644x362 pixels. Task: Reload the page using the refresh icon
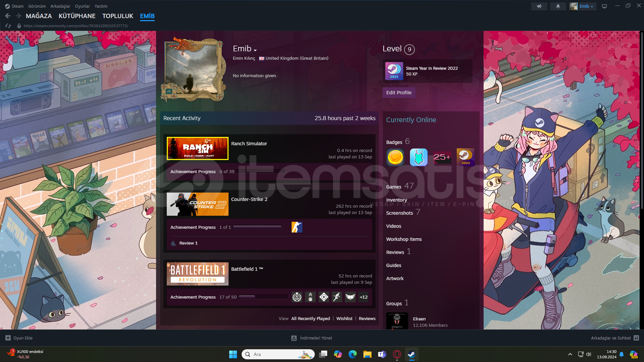point(8,26)
